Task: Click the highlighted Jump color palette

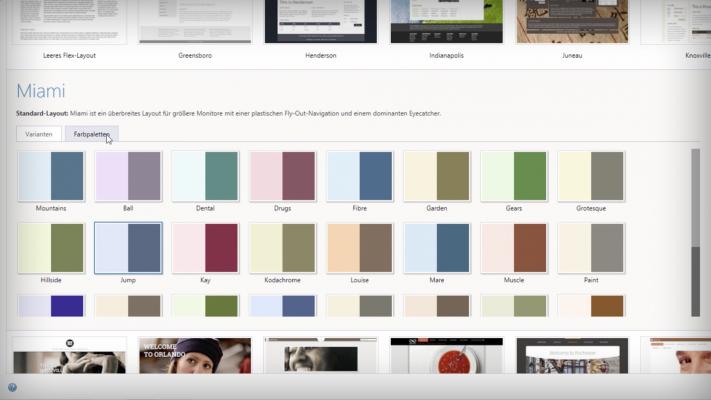Action: [128, 248]
